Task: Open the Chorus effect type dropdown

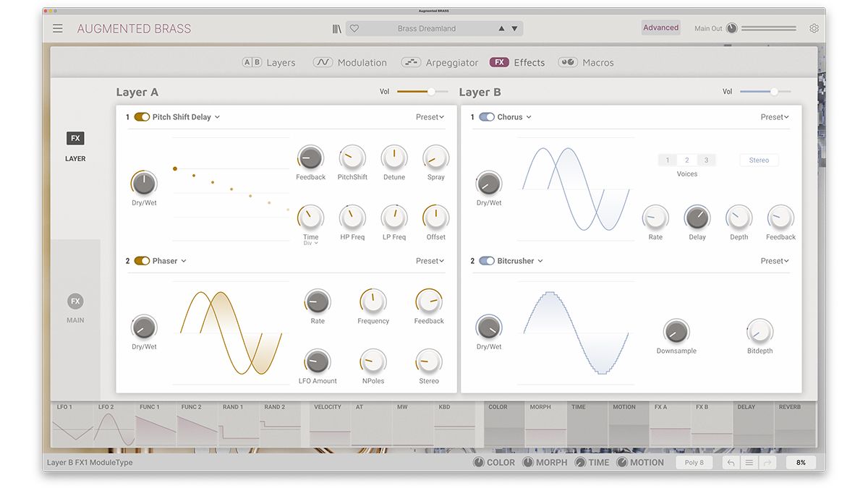Action: [x=514, y=117]
